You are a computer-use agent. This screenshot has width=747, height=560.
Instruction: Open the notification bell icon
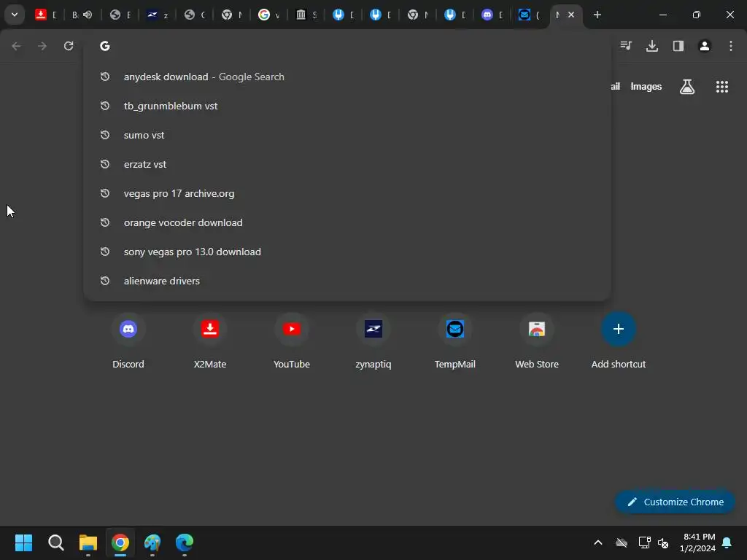click(727, 542)
